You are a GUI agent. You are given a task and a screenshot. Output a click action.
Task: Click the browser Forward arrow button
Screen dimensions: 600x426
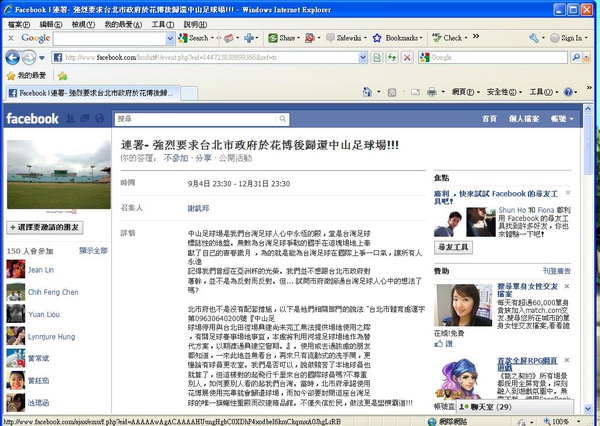click(29, 58)
